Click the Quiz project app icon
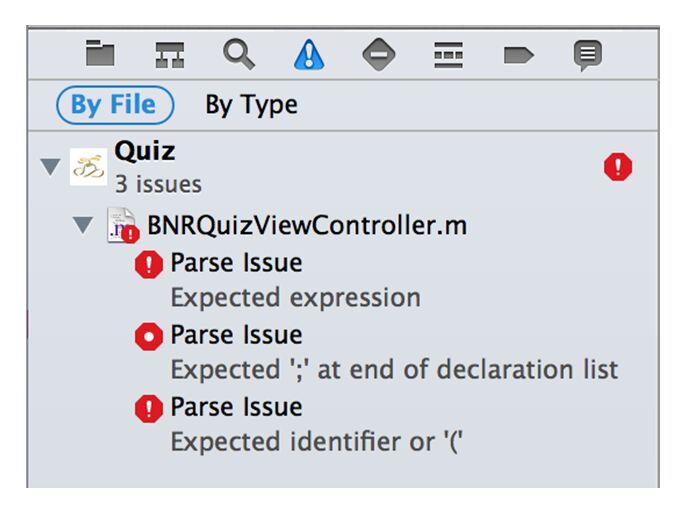The image size is (688, 519). [x=88, y=167]
